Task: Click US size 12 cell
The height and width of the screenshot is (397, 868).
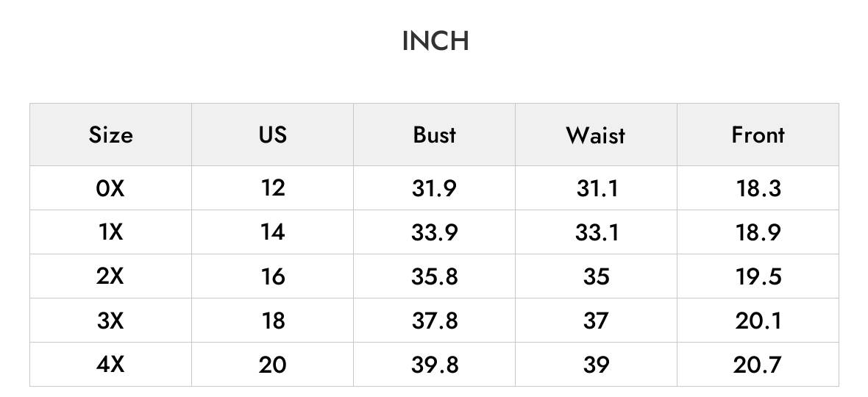Action: point(272,188)
